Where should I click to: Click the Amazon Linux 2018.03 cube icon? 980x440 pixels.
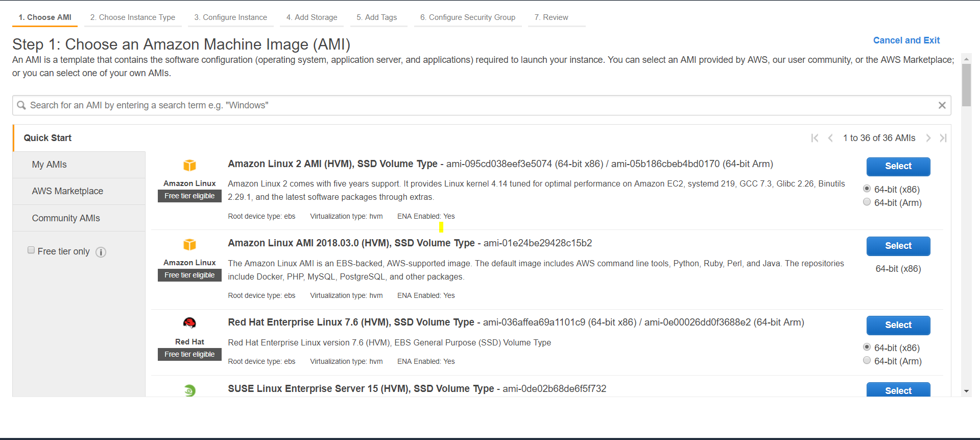tap(189, 244)
